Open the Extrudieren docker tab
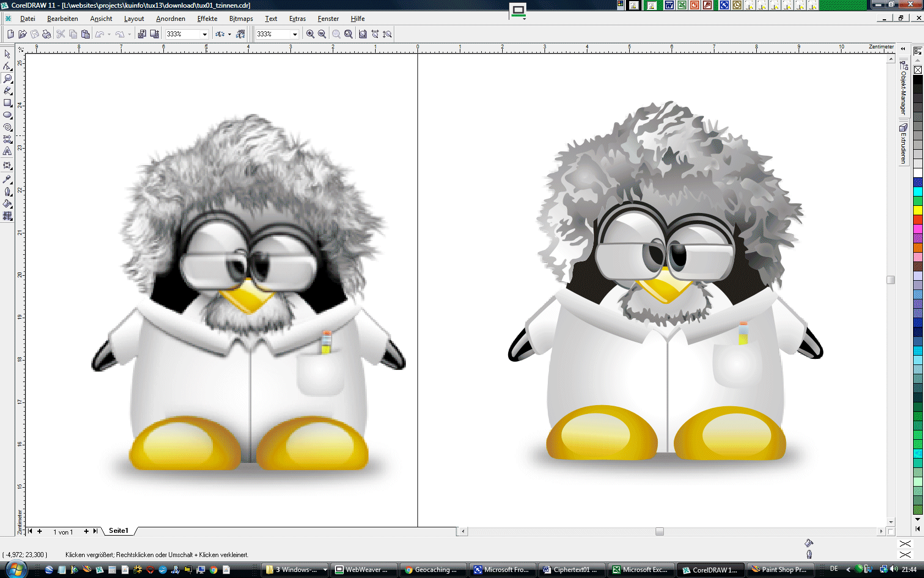The image size is (924, 578). 903,143
